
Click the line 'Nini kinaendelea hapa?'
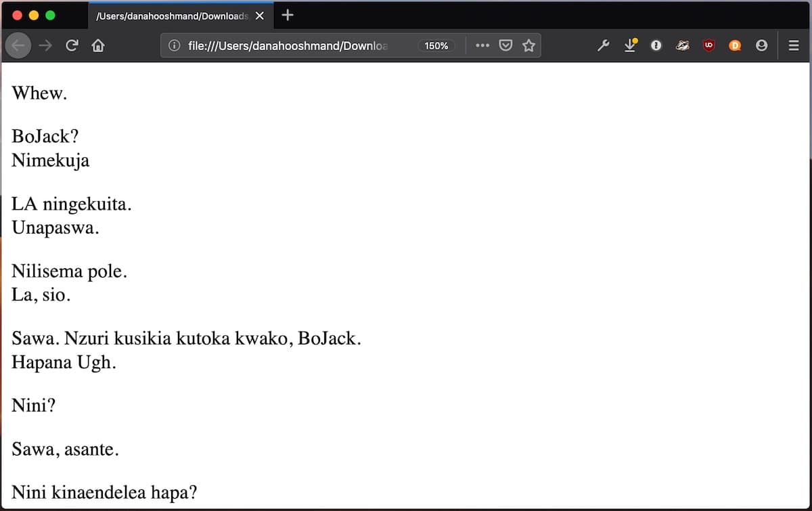click(x=105, y=492)
